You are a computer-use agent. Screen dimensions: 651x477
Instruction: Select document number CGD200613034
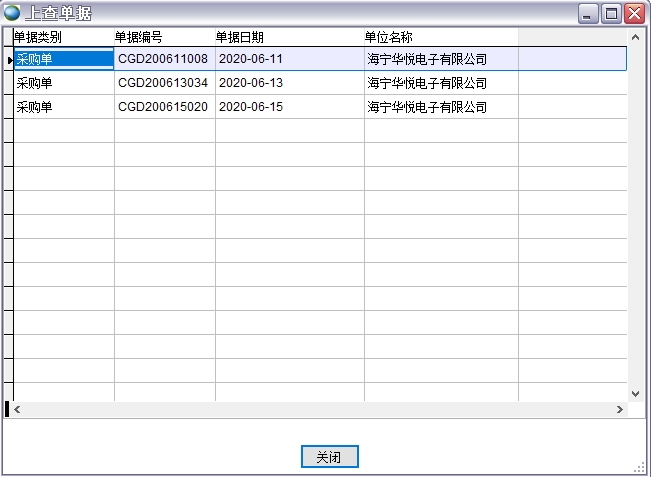[164, 83]
